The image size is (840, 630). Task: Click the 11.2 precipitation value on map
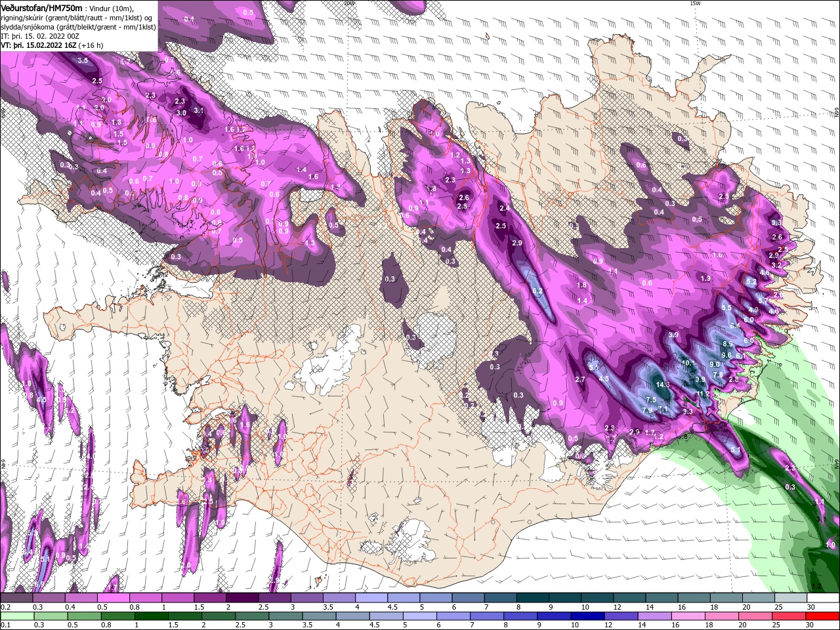[x=703, y=394]
